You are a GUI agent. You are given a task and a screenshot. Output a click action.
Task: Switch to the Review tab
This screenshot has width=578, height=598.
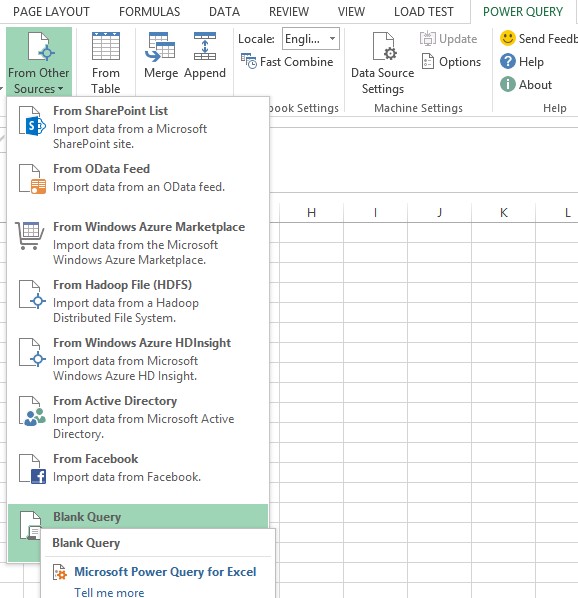click(289, 12)
